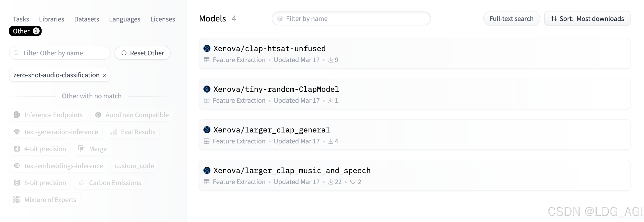The height and width of the screenshot is (222, 644).
Task: Open the Sort: Most downloads dropdown
Action: [587, 18]
